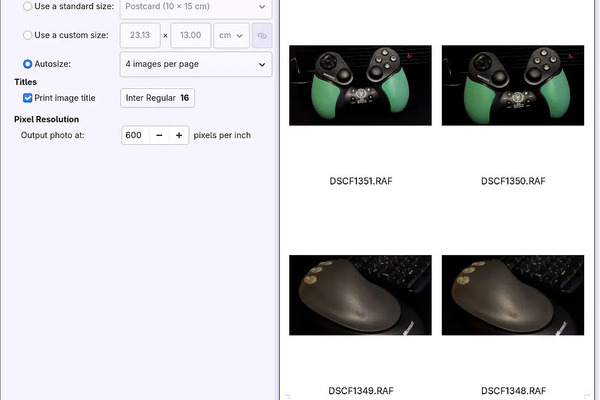600x400 pixels.
Task: Open the '4 images per page' dropdown
Action: (196, 64)
